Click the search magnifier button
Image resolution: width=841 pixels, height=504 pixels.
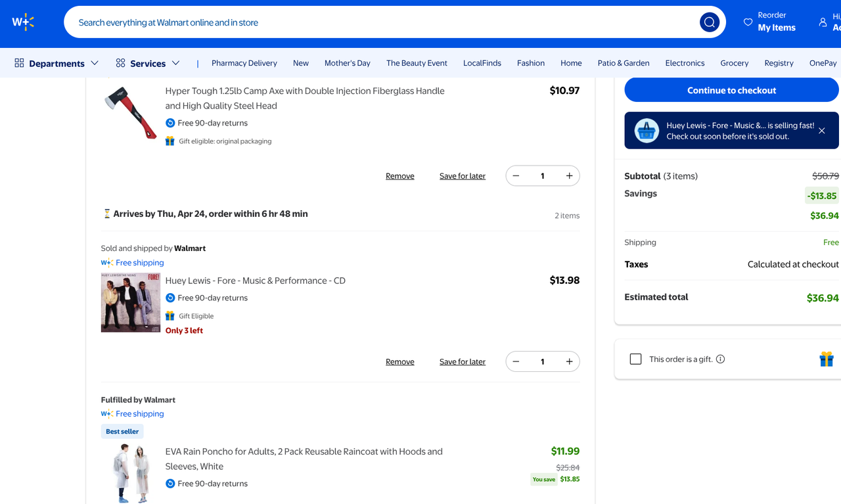point(709,22)
